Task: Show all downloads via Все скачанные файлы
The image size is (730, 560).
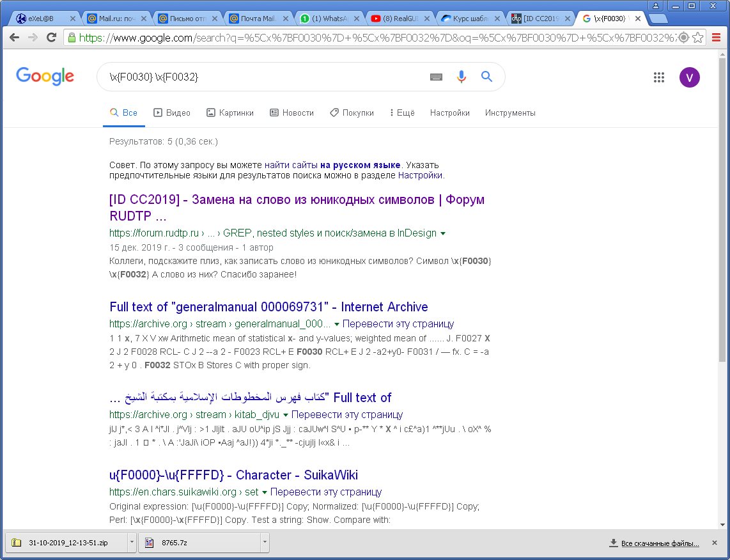Action: click(x=662, y=542)
